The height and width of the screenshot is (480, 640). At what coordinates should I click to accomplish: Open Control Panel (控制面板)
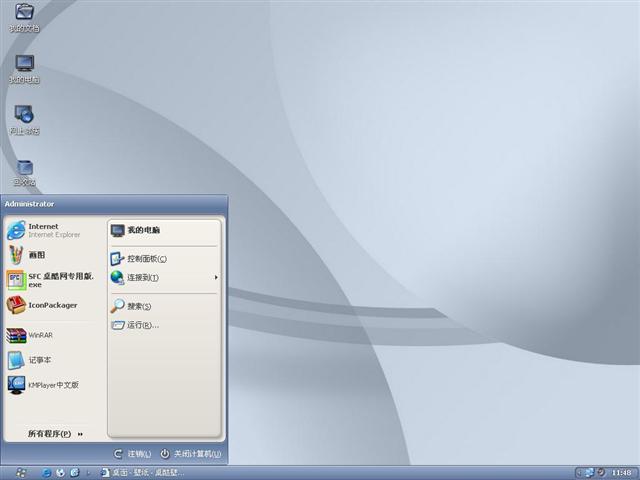point(164,259)
